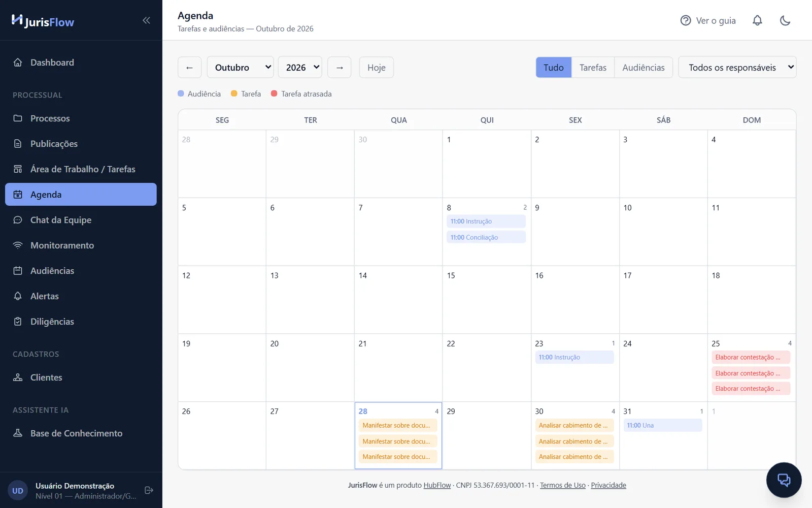
Task: Open the Processos folder icon
Action: [18, 118]
